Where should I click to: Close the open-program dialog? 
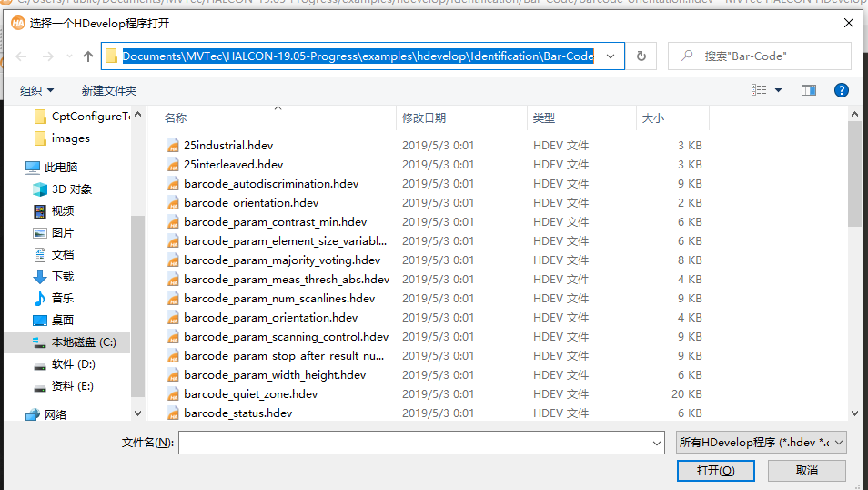pyautogui.click(x=849, y=24)
